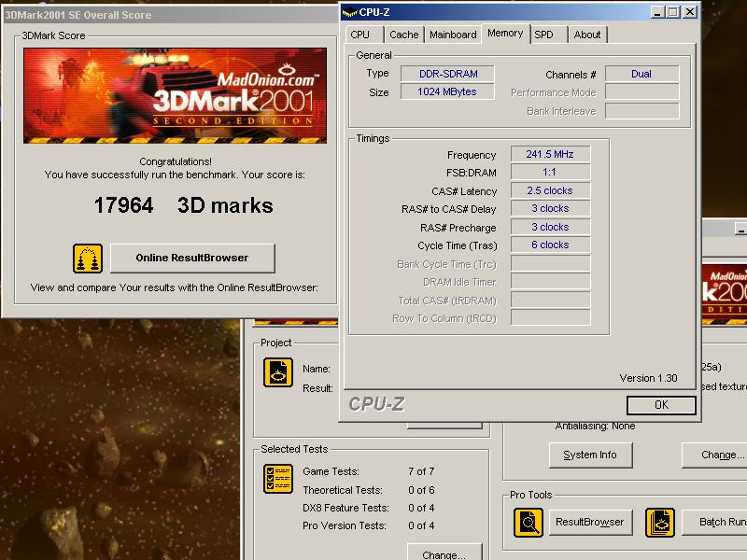The height and width of the screenshot is (560, 747).
Task: Switch to the Cache tab
Action: click(x=403, y=35)
